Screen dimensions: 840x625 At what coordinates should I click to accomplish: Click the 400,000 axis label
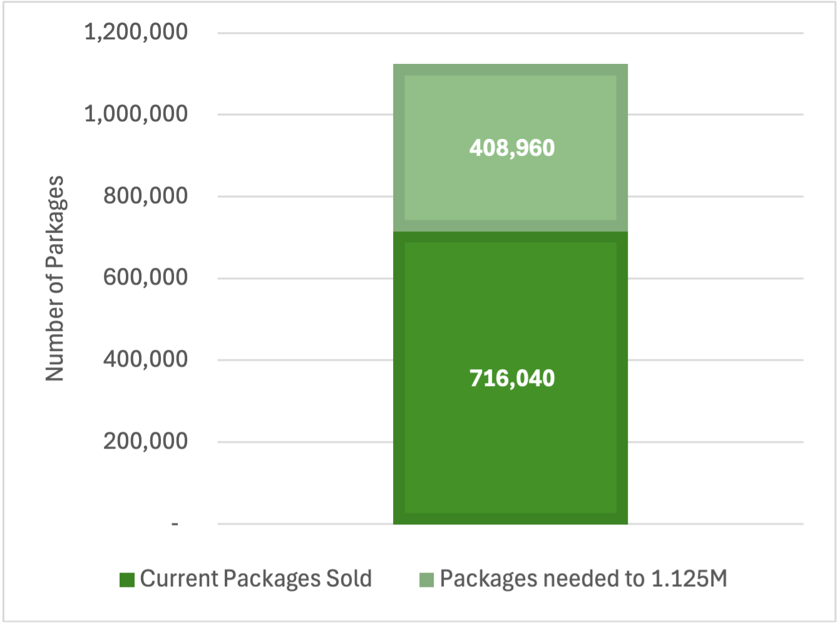[x=145, y=360]
